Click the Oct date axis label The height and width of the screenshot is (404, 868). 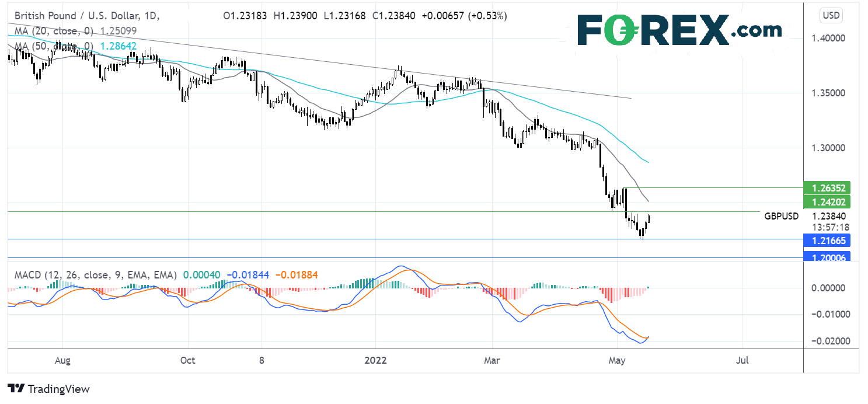[187, 361]
